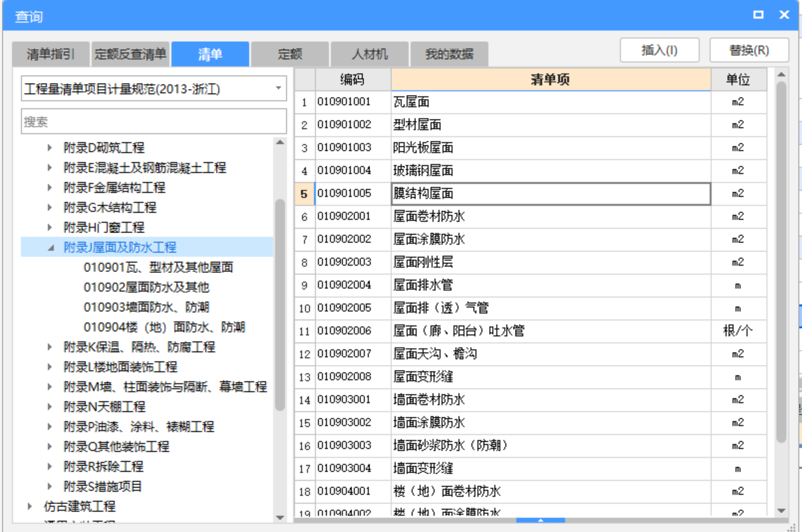Click code cell 010903001
This screenshot has width=802, height=532.
click(353, 400)
